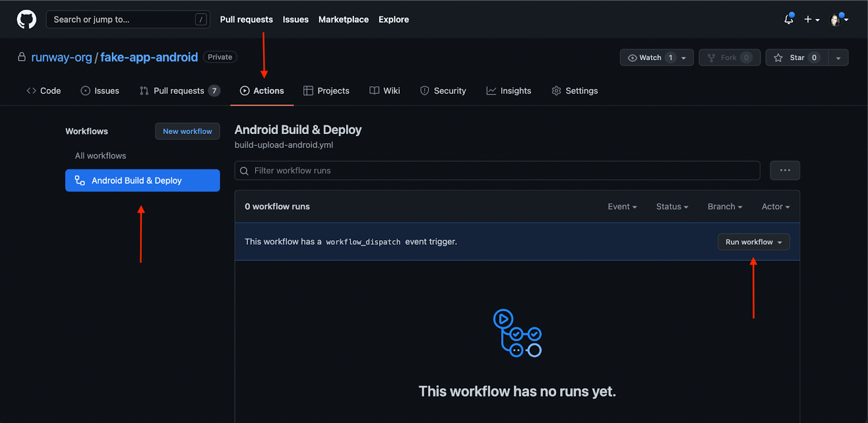Screen dimensions: 868x423
Task: Expand the Watch dropdown caret
Action: 684,57
